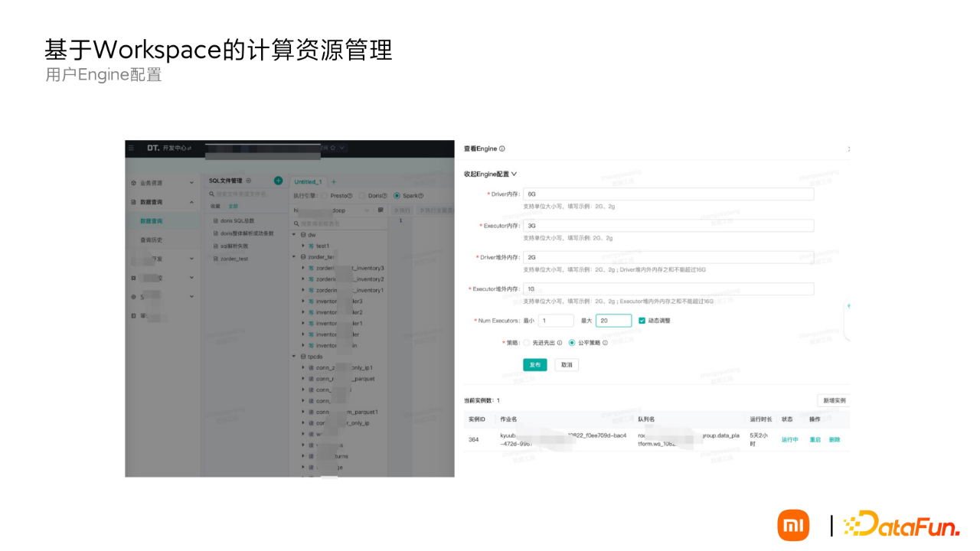This screenshot has height=551, width=980.
Task: Toggle the 动态调整 checkbox
Action: coord(642,321)
